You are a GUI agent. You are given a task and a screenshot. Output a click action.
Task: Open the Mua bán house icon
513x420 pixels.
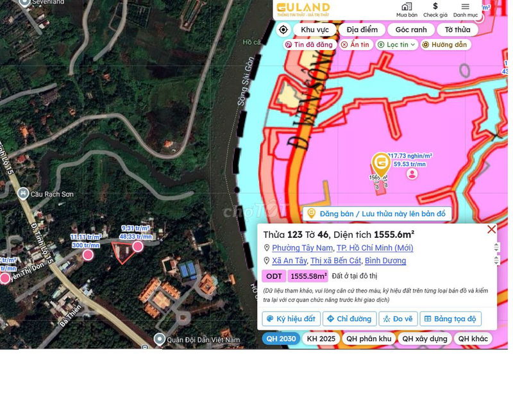(x=407, y=10)
